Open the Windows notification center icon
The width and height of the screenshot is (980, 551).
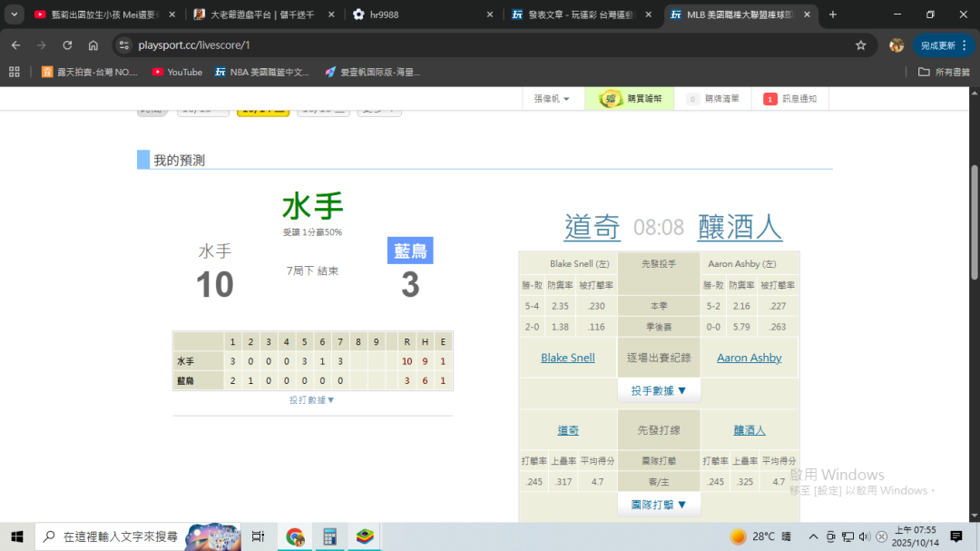(955, 536)
